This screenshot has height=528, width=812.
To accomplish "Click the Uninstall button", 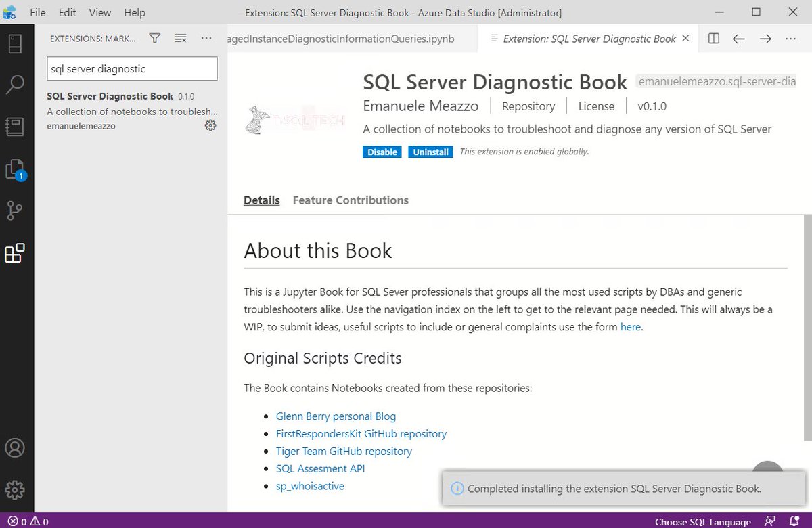I will [x=430, y=152].
